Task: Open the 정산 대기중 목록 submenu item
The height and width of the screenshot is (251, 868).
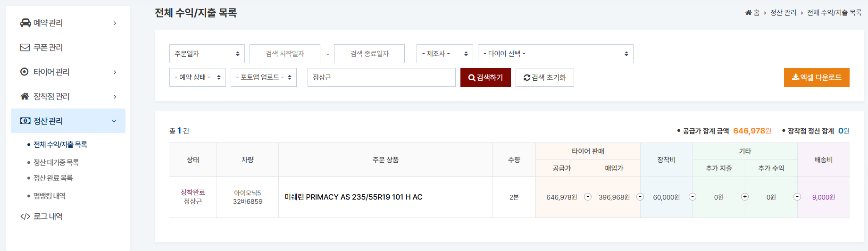Action: [x=56, y=162]
